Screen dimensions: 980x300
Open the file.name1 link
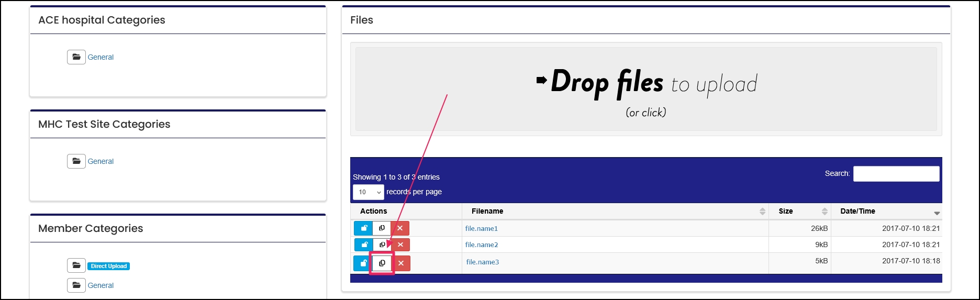click(482, 228)
